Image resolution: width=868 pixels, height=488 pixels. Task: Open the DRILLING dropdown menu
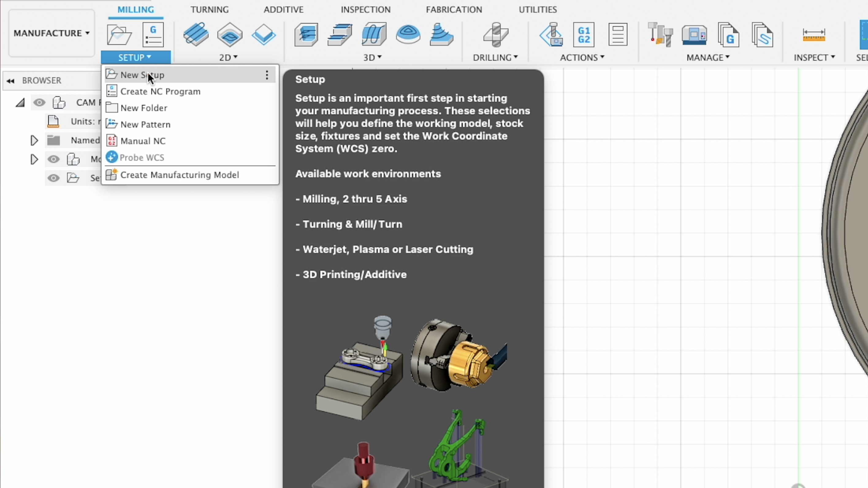coord(495,58)
